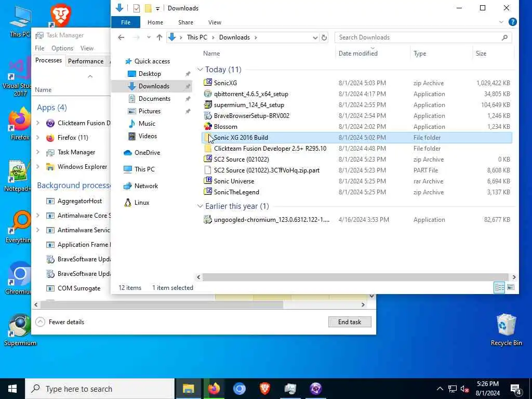Refresh the Downloads folder view
This screenshot has height=399, width=532.
pyautogui.click(x=324, y=37)
